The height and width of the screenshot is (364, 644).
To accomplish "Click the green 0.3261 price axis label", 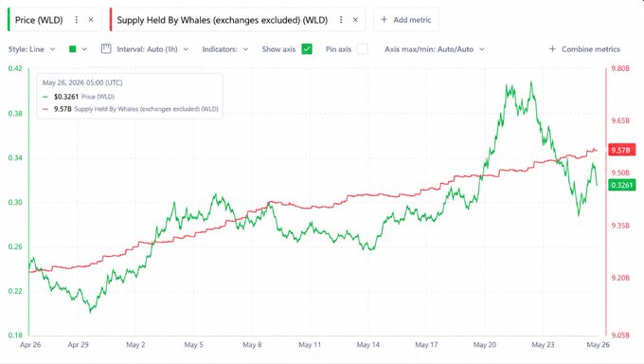I will pyautogui.click(x=622, y=185).
